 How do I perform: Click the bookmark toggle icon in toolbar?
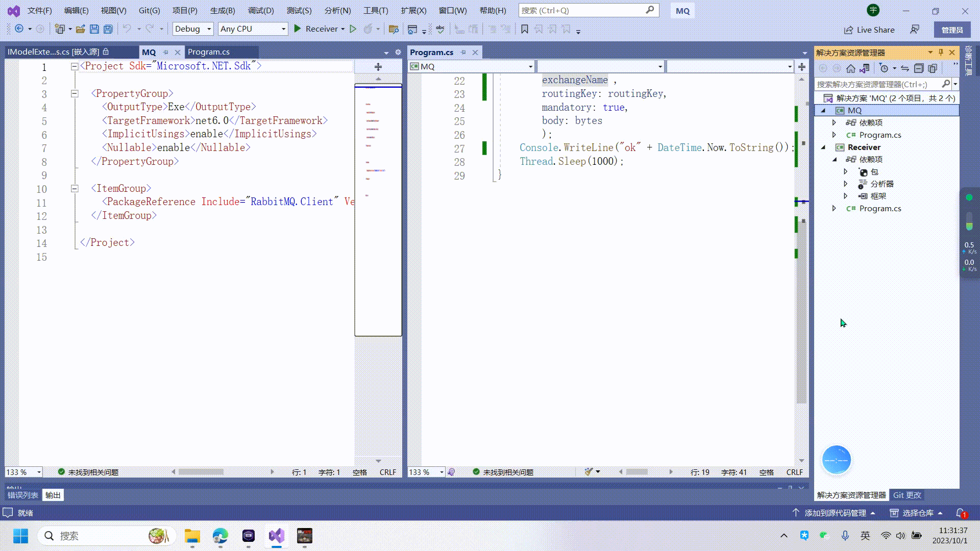coord(524,29)
